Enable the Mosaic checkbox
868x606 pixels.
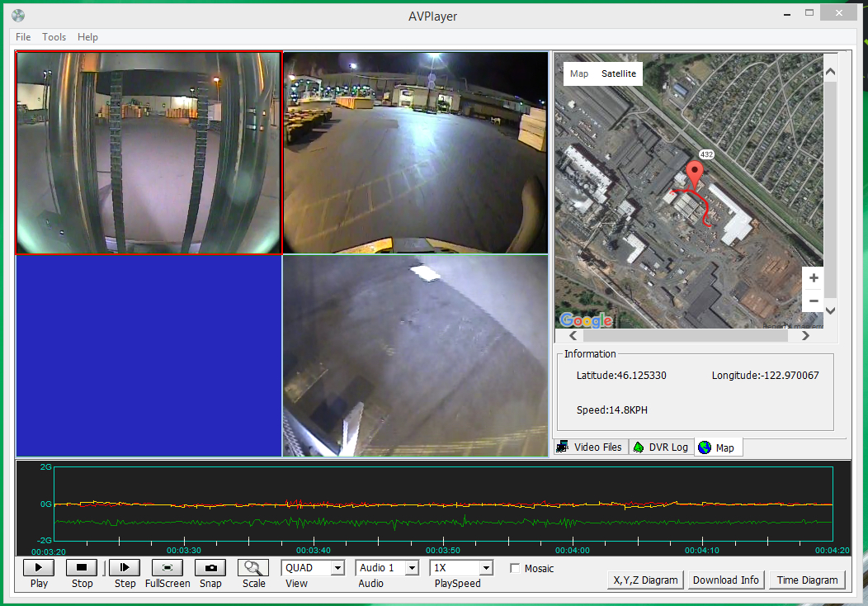516,568
